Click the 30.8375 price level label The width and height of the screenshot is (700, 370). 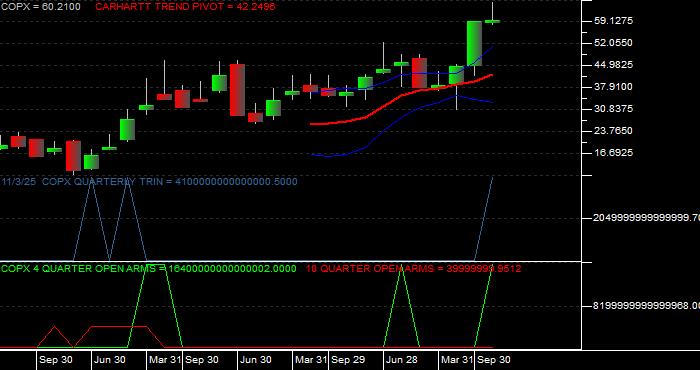[x=613, y=109]
